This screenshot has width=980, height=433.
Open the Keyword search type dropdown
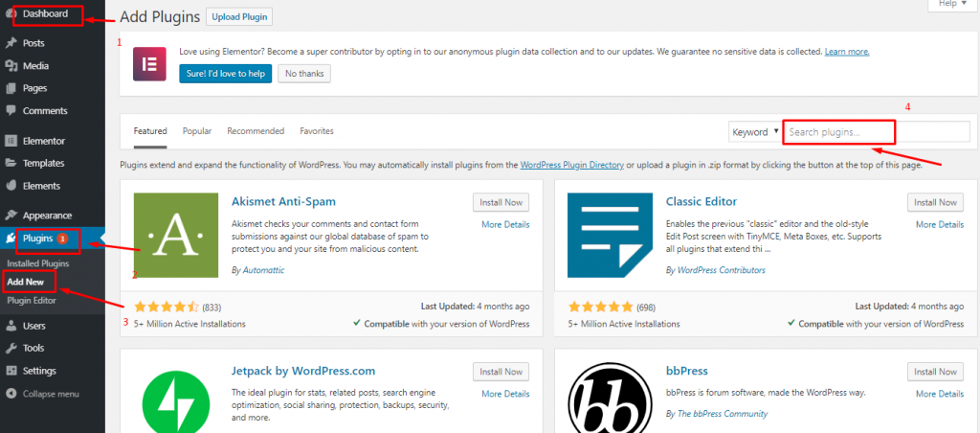pyautogui.click(x=755, y=132)
